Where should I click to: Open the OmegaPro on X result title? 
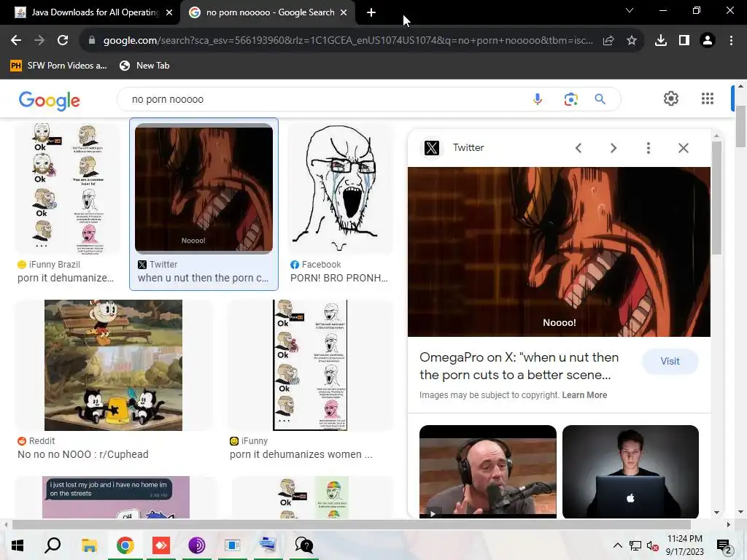pos(519,366)
